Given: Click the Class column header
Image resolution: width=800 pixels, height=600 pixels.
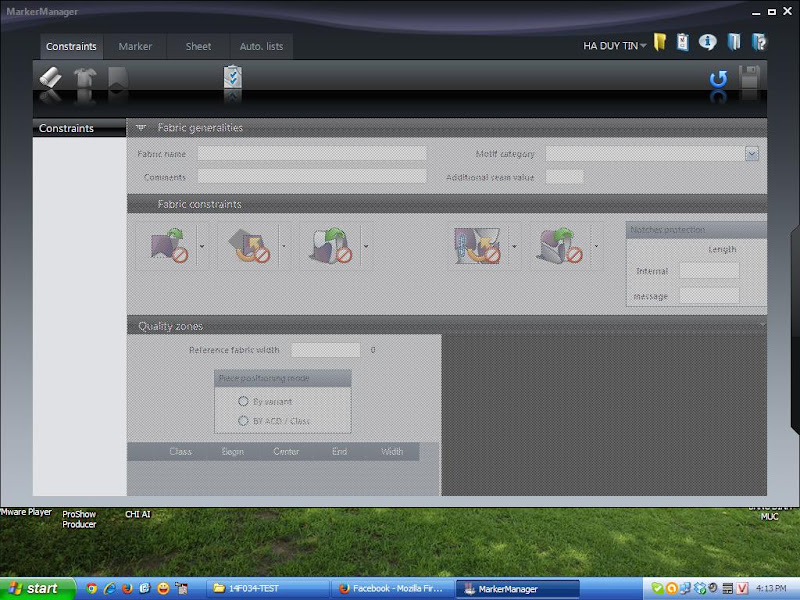Looking at the screenshot, I should click(180, 452).
